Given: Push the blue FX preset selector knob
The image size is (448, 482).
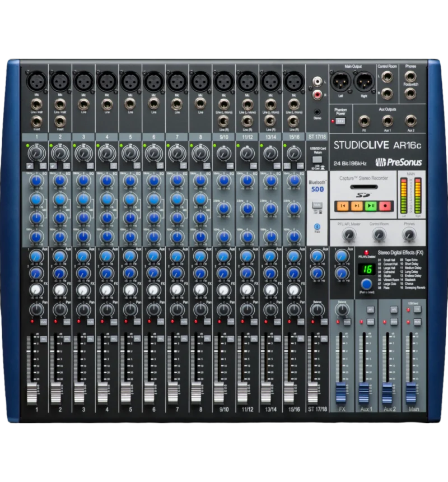Looking at the screenshot, I should click(x=366, y=284).
